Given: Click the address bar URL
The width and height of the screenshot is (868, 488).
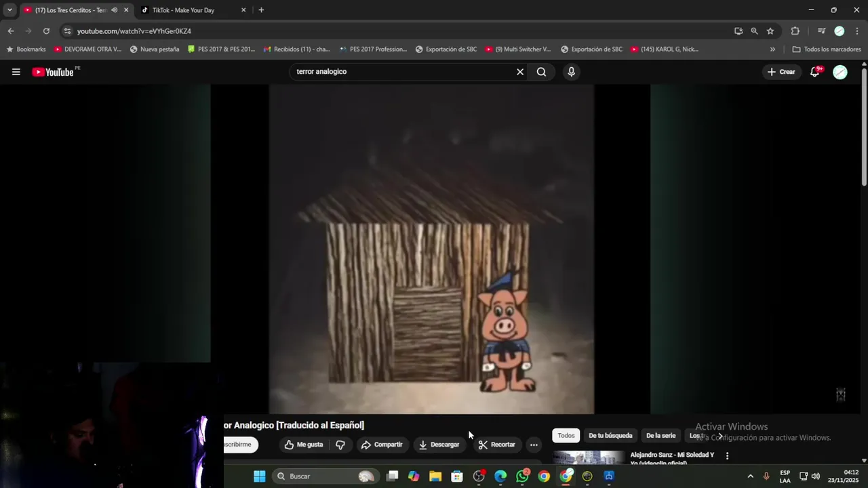Looking at the screenshot, I should click(x=134, y=31).
